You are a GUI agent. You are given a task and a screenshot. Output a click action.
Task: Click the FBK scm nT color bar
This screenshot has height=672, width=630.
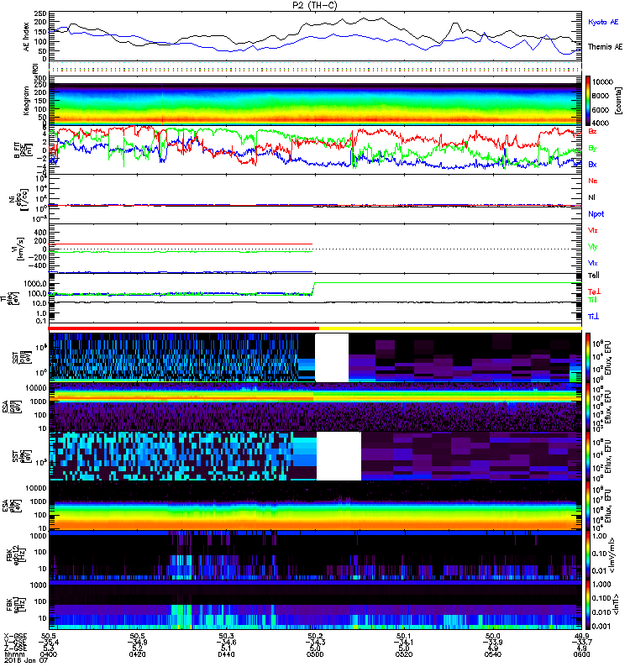pos(587,604)
